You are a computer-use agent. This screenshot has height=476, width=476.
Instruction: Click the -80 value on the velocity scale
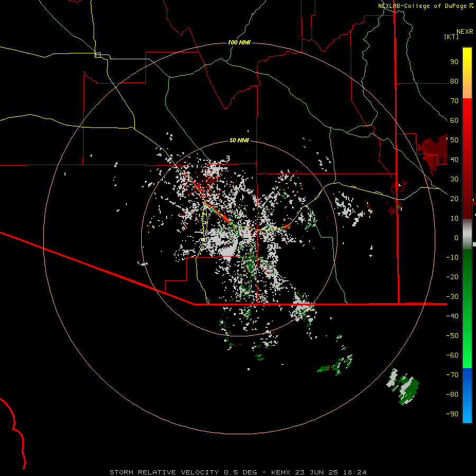coord(452,395)
